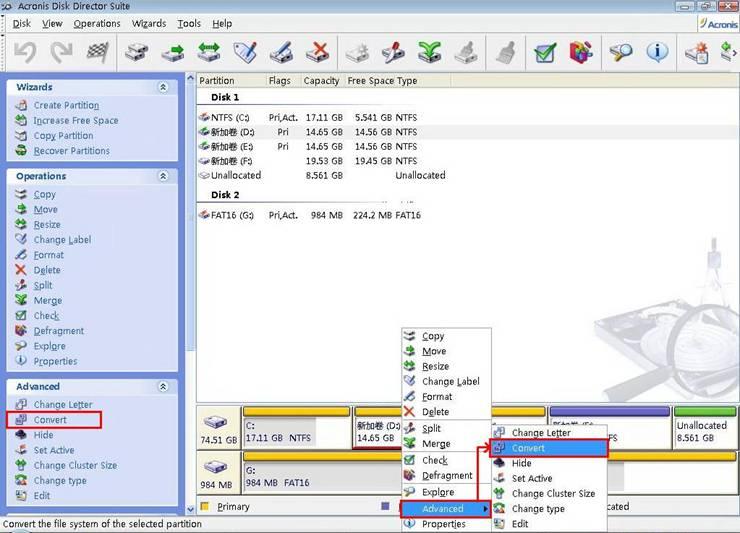Select Change Cluster Size in the submenu
The image size is (740, 533).
pyautogui.click(x=552, y=493)
